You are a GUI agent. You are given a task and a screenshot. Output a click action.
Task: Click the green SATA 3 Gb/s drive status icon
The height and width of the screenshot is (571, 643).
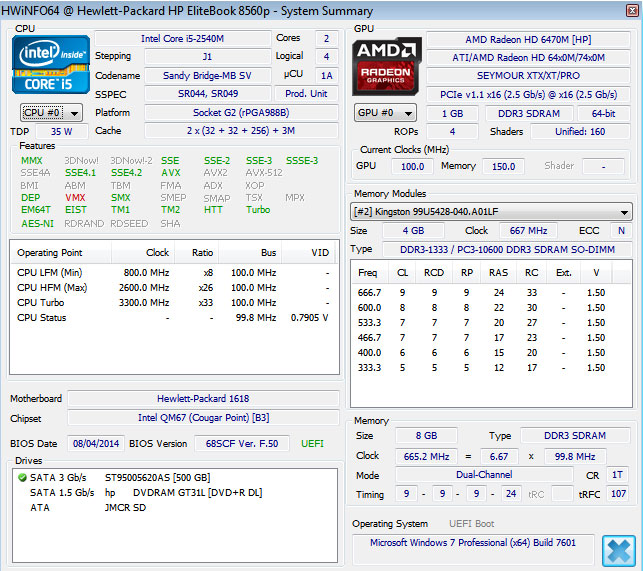pyautogui.click(x=22, y=477)
